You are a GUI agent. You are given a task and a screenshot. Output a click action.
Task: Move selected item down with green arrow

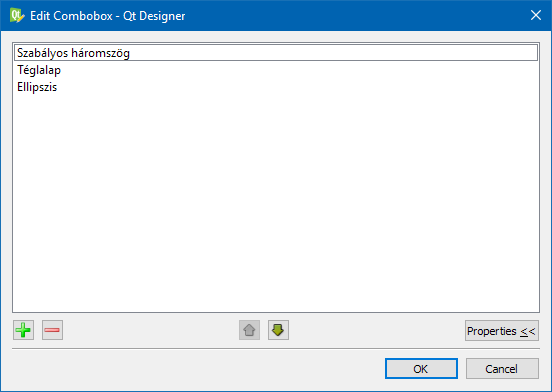[278, 330]
